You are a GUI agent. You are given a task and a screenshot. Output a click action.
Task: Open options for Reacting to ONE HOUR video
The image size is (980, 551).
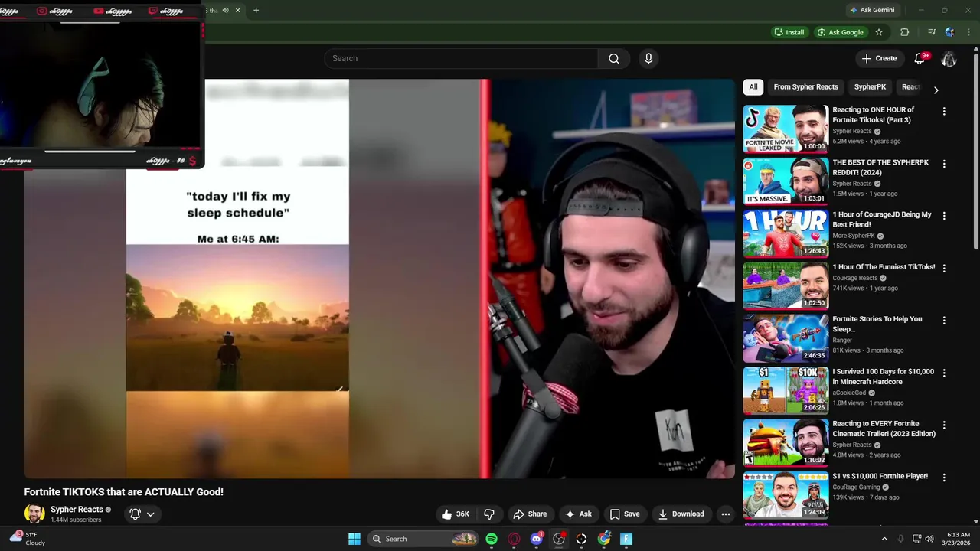[944, 111]
